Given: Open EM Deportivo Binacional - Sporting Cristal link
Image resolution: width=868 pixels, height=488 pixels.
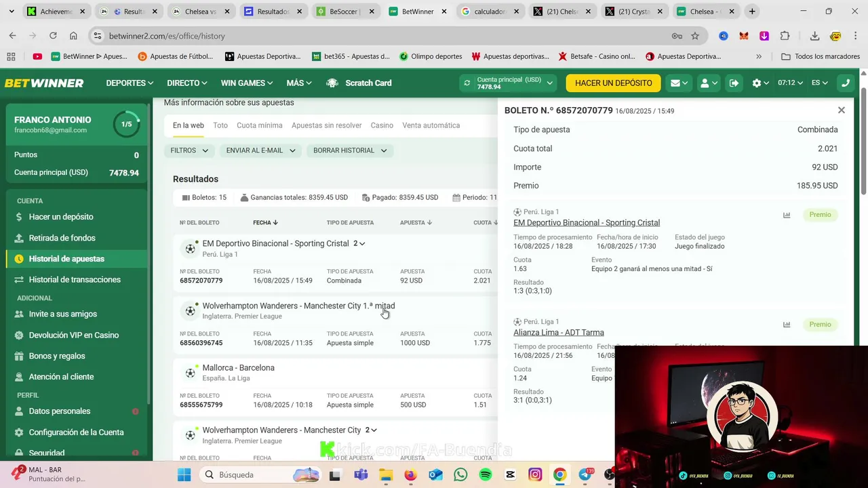Looking at the screenshot, I should pos(587,222).
